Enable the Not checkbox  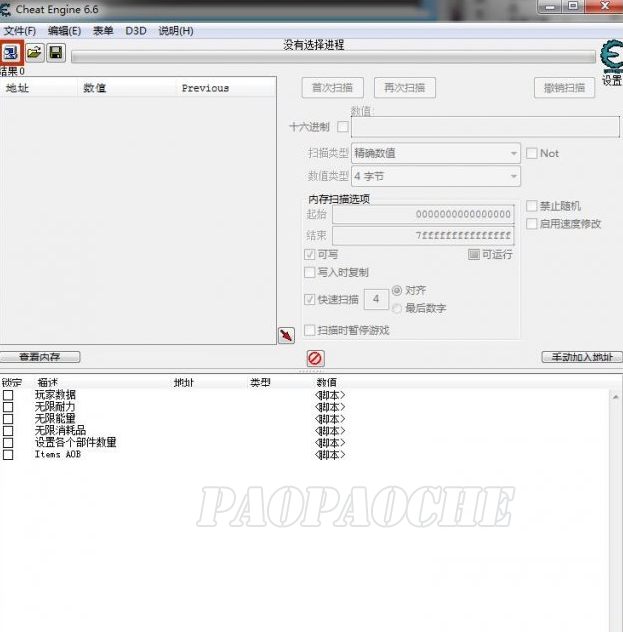coord(532,153)
